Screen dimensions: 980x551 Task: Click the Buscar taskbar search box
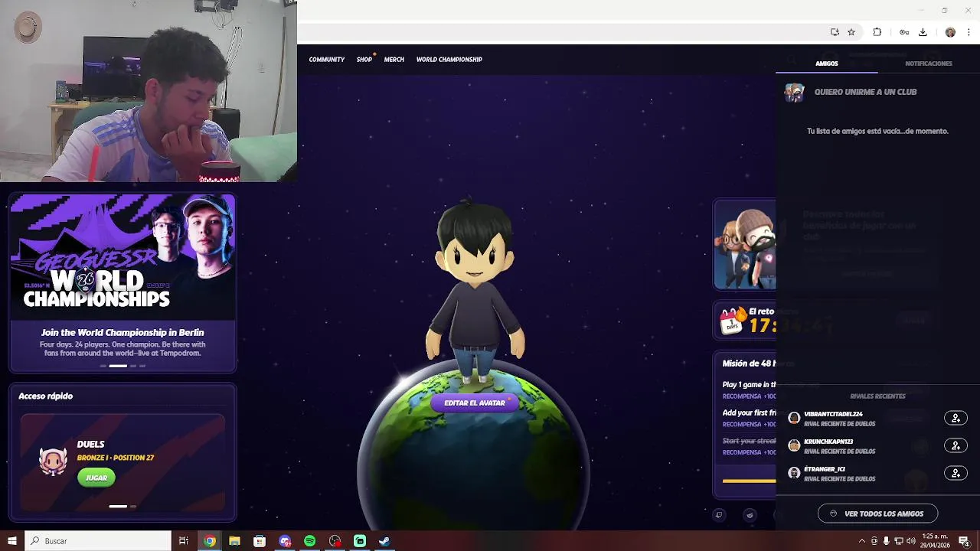(98, 541)
